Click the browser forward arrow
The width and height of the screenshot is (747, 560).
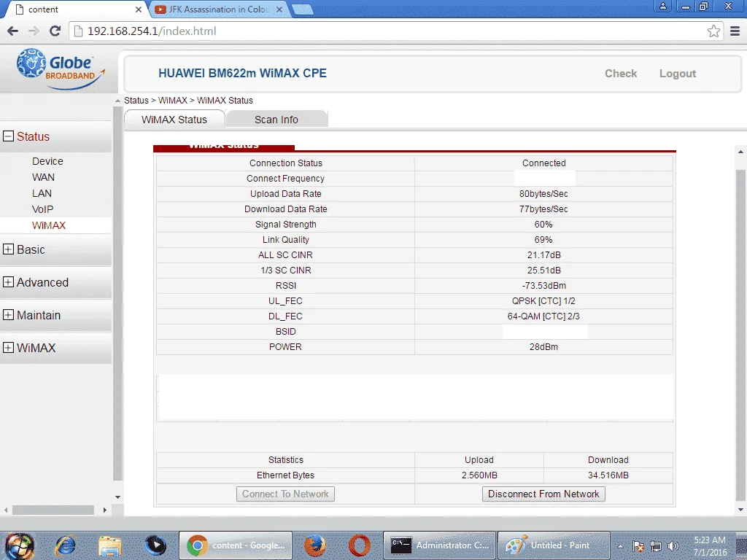click(34, 31)
